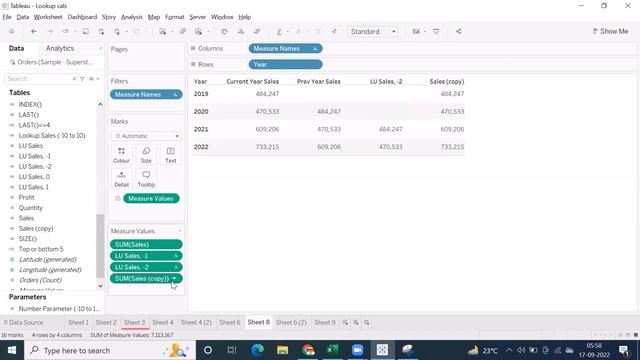
Task: Open the Clear Sheet dropdown arrow
Action: pos(208,31)
